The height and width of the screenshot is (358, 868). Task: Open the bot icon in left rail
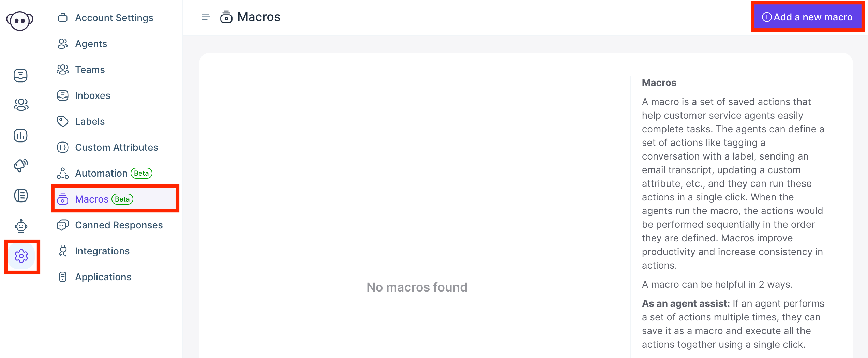[21, 226]
